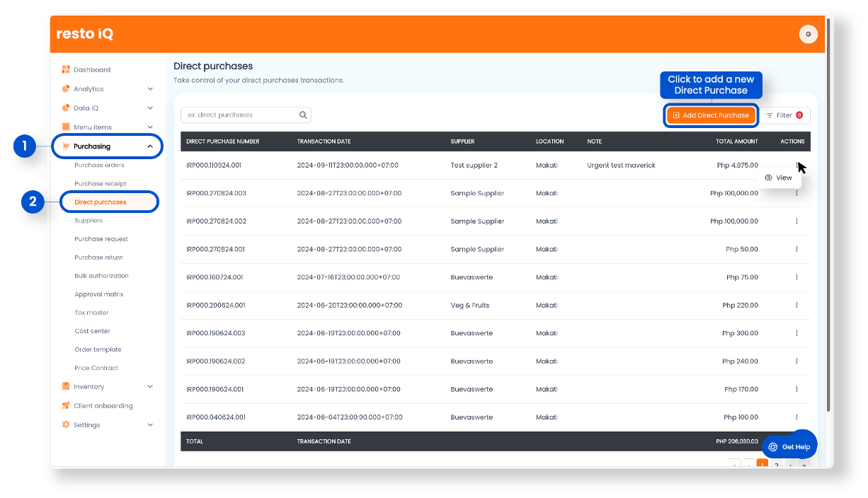Sort by Direct Purchase Number header
Image resolution: width=868 pixels, height=498 pixels.
click(x=222, y=141)
